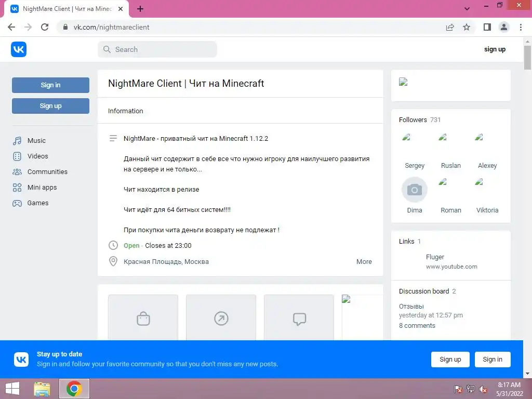Open the Games section

(38, 203)
